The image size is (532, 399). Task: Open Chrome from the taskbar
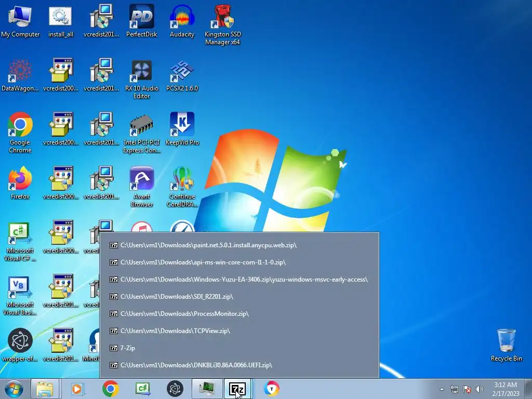[x=110, y=389]
